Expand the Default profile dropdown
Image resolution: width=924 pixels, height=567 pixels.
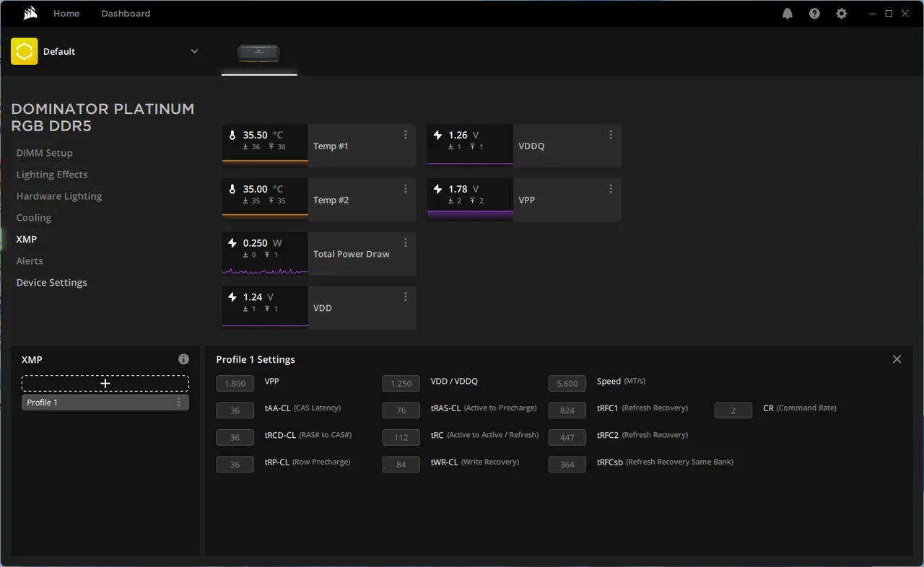[x=194, y=51]
